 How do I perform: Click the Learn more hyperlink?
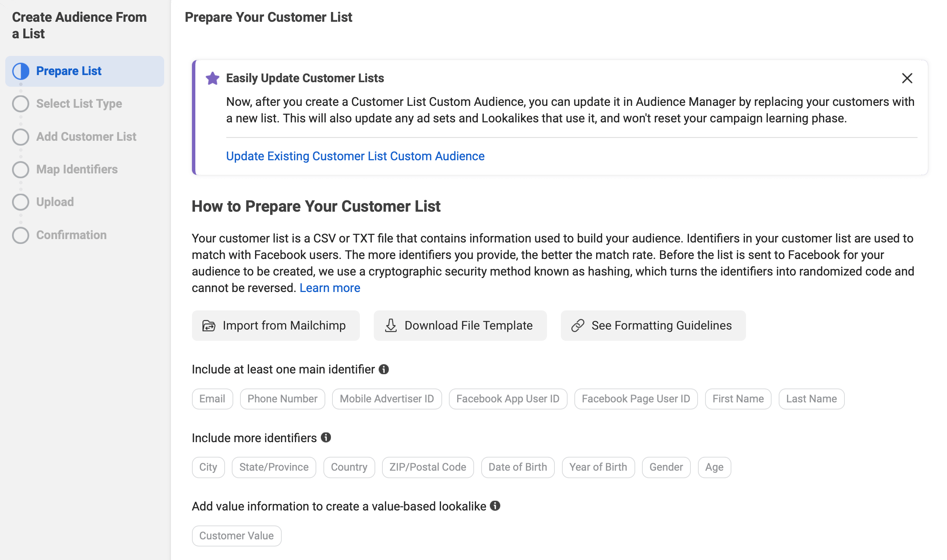pos(330,288)
